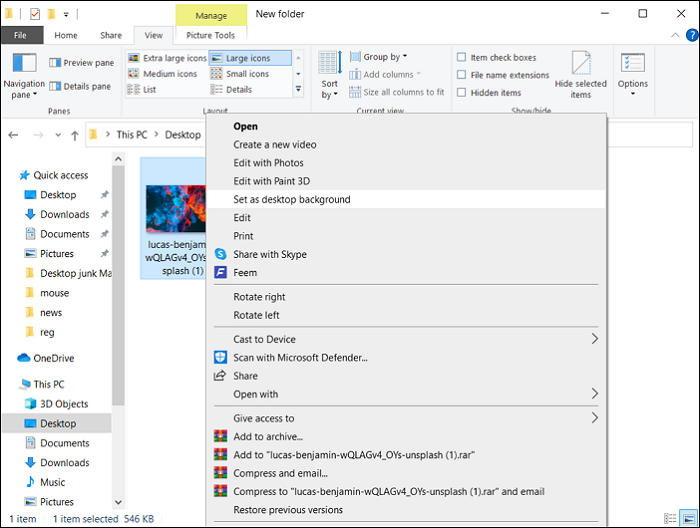
Task: Enable Hidden items checkbox
Action: [462, 92]
